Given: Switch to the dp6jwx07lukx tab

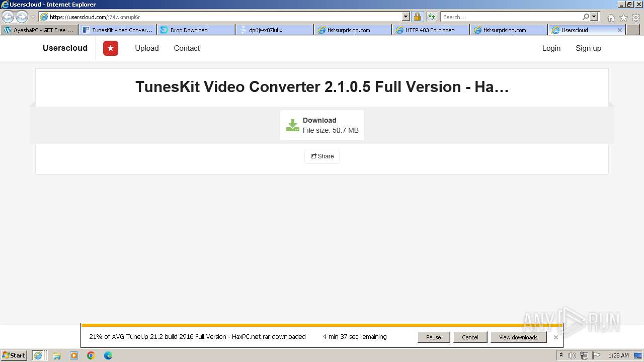Looking at the screenshot, I should tap(275, 30).
